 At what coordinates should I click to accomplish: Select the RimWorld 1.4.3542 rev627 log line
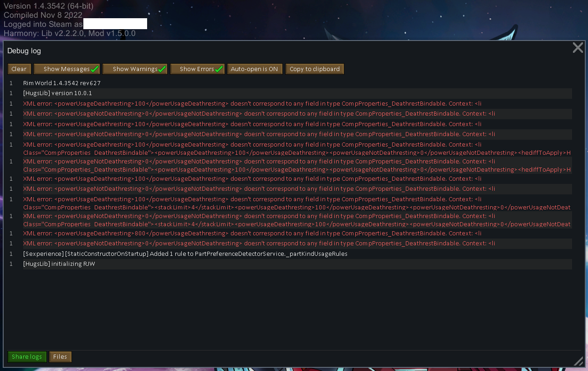coord(297,83)
